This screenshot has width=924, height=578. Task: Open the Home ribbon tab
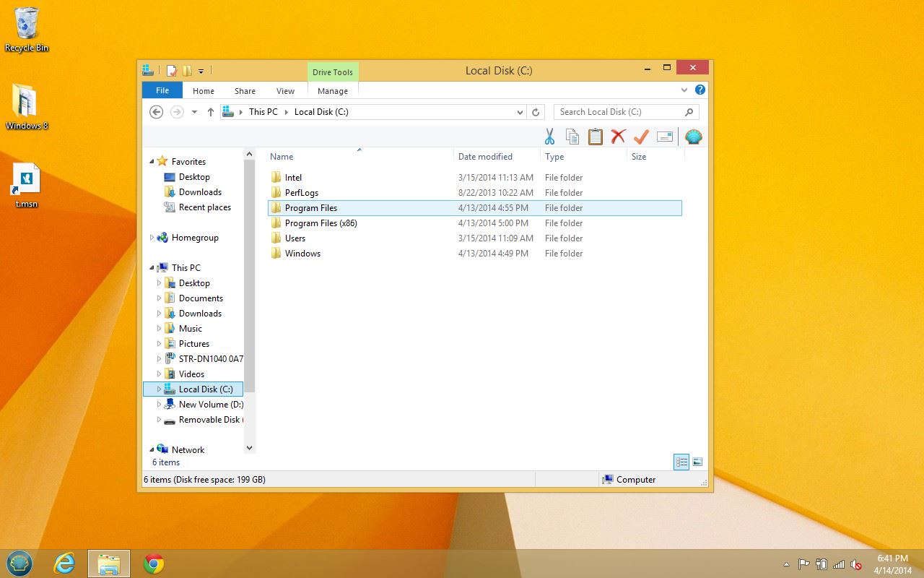[204, 91]
